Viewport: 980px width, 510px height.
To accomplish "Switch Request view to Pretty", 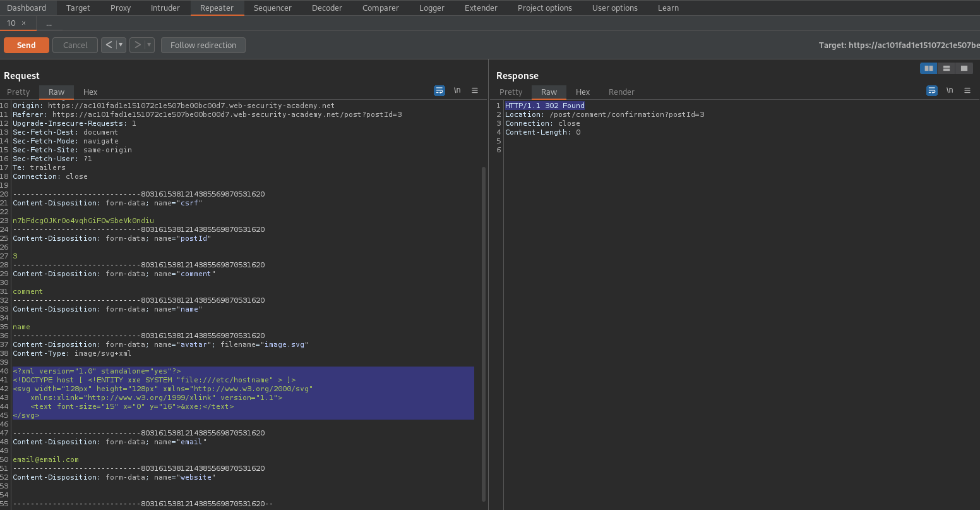I will click(x=18, y=92).
